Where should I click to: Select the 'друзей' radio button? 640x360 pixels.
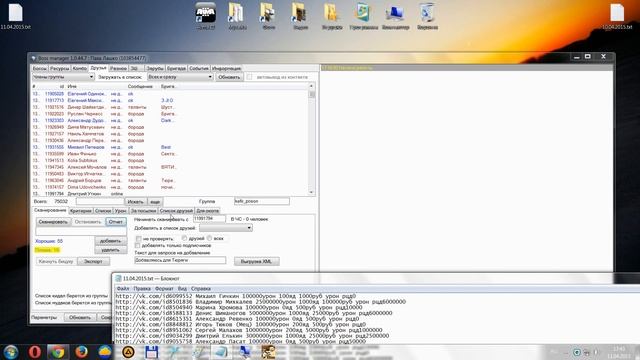pos(184,238)
